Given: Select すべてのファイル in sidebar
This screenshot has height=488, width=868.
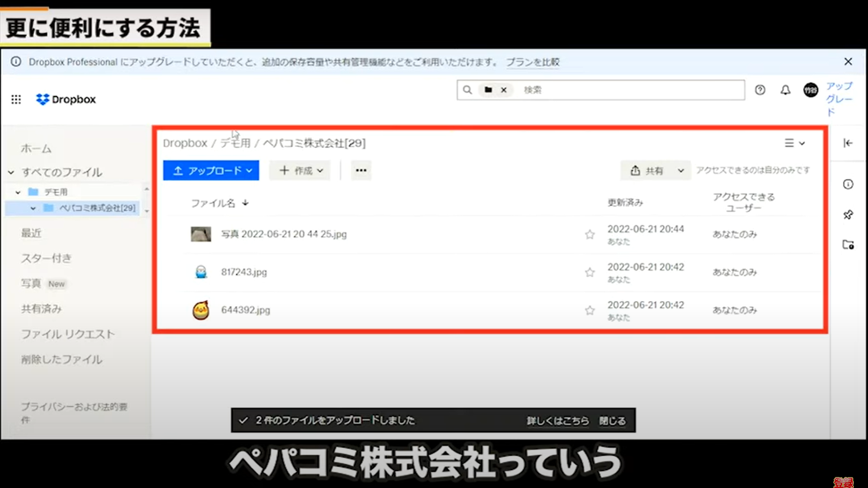Looking at the screenshot, I should point(62,172).
